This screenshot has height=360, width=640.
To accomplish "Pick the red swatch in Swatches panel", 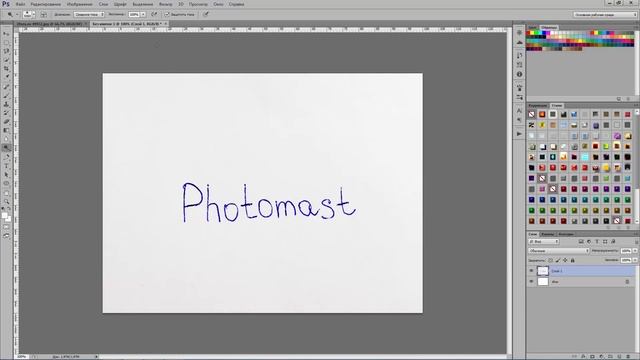I will click(x=529, y=33).
